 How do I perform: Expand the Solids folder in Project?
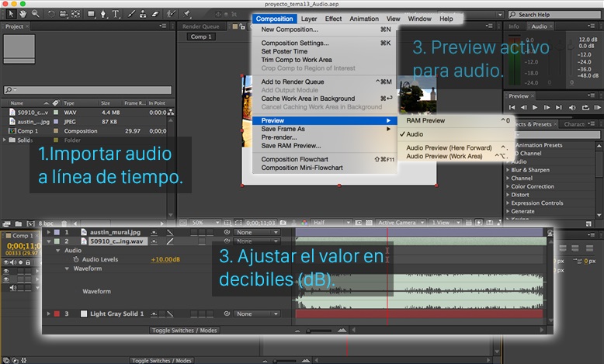click(x=5, y=140)
